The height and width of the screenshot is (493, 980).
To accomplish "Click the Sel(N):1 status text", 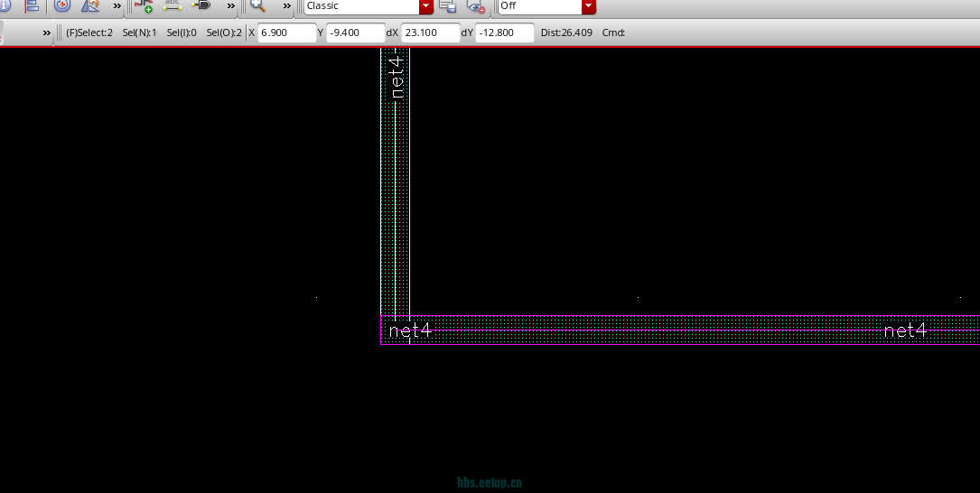I will coord(139,33).
